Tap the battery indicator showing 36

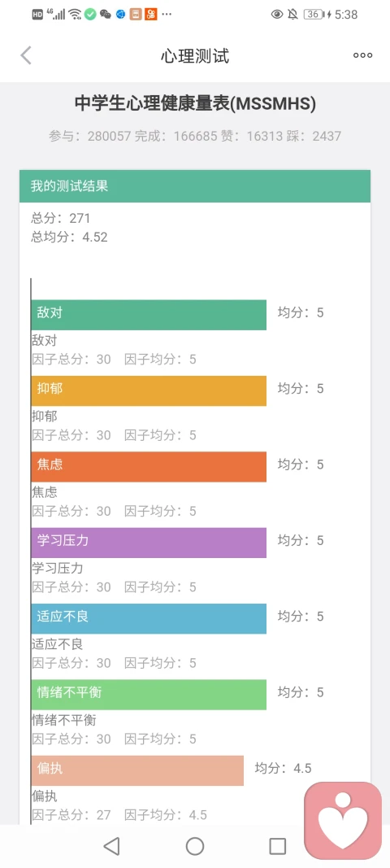coord(313,15)
